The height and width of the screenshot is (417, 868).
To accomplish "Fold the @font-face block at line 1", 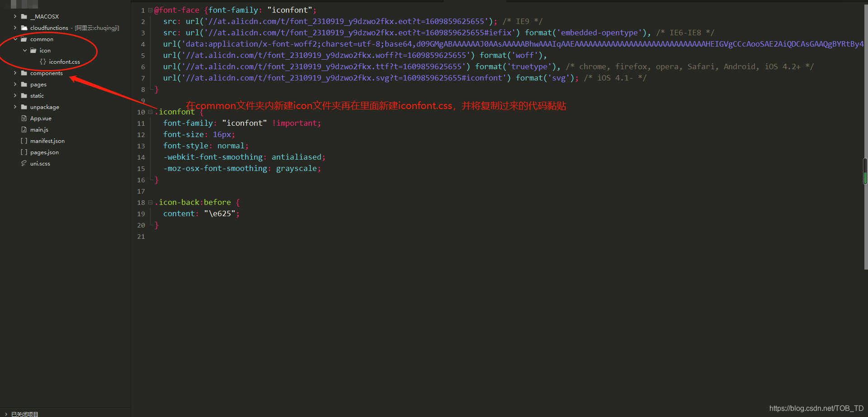I will click(x=150, y=10).
